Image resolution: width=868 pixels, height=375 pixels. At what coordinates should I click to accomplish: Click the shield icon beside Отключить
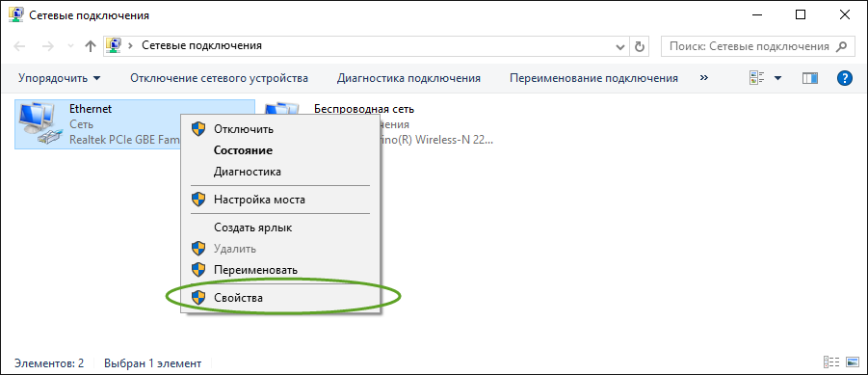click(197, 129)
